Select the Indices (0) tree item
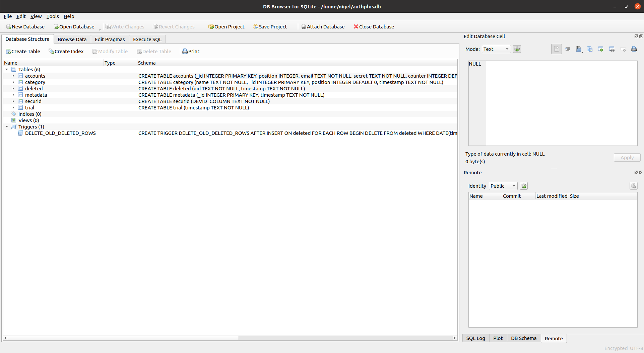The image size is (644, 353). pyautogui.click(x=30, y=114)
